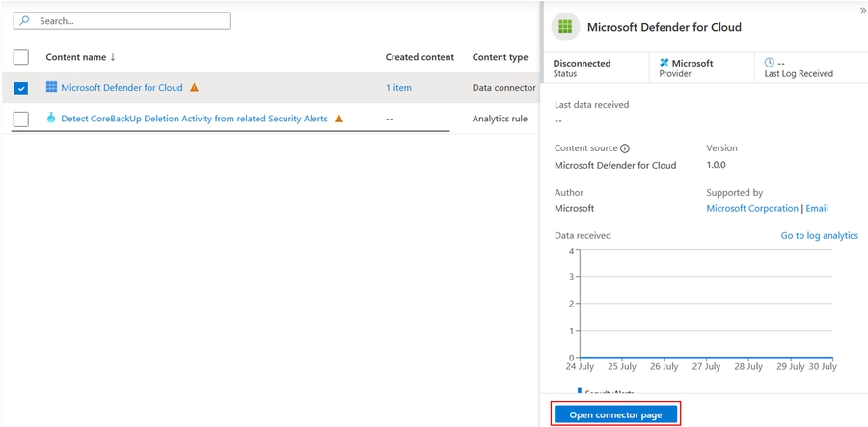
Task: Uncheck the Microsoft Defender for Cloud checkbox
Action: tap(21, 88)
